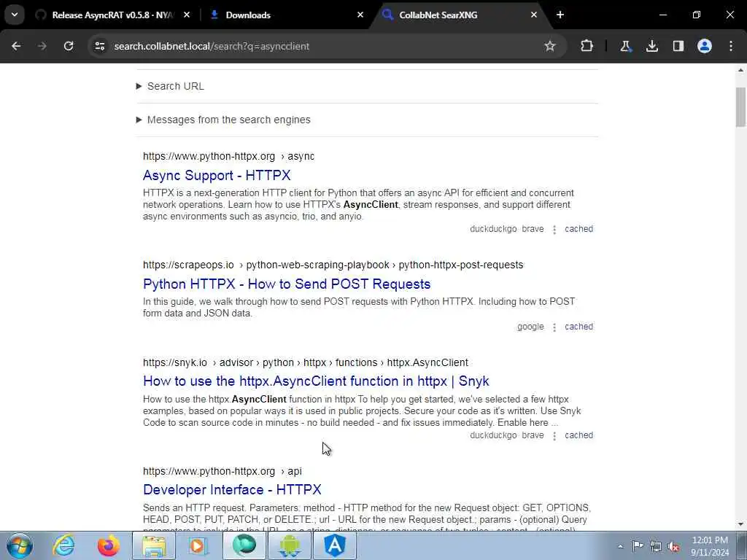Open the httpx.AsyncClient Snyk result
The height and width of the screenshot is (560, 747).
coord(317,381)
